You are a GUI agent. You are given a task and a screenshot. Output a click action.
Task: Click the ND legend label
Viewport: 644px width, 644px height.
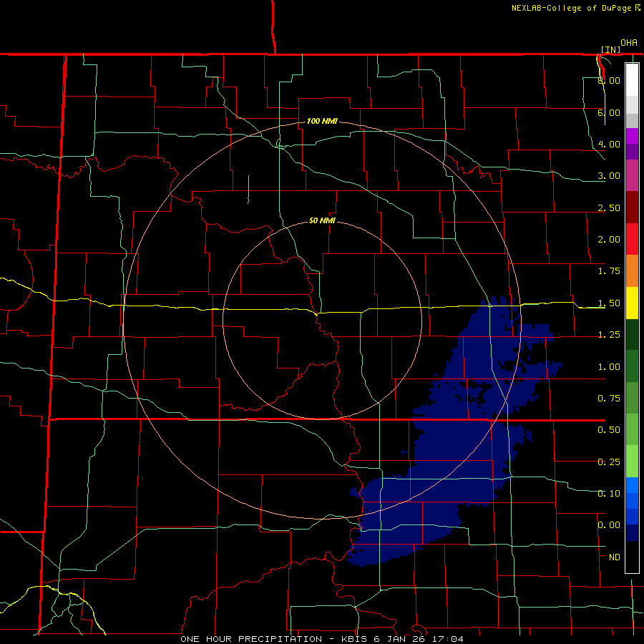pos(615,557)
